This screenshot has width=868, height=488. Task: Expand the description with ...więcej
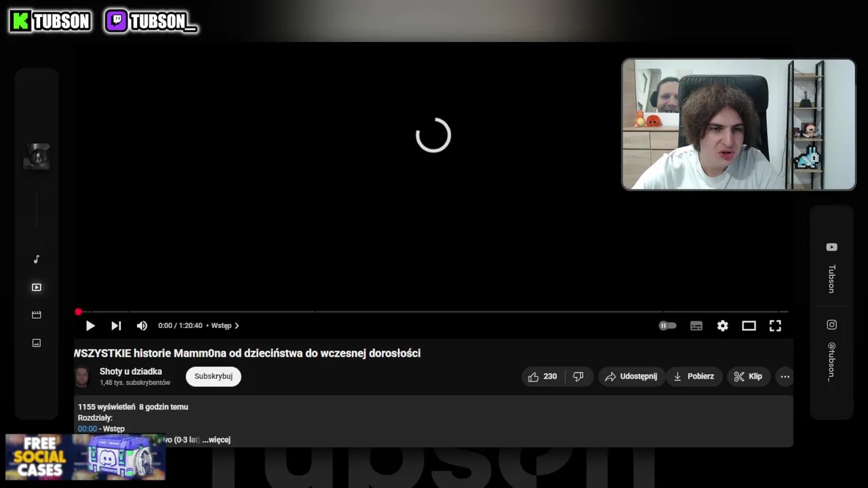(216, 440)
